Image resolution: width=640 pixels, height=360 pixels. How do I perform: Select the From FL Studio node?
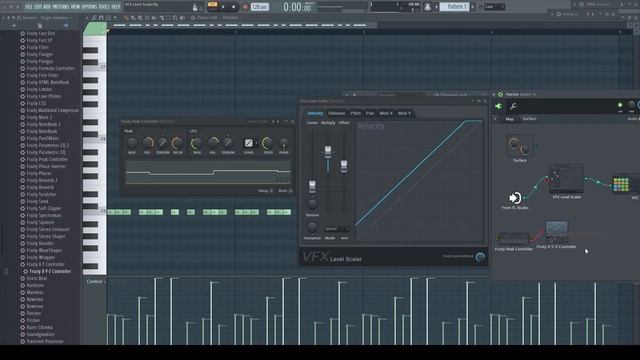click(515, 198)
